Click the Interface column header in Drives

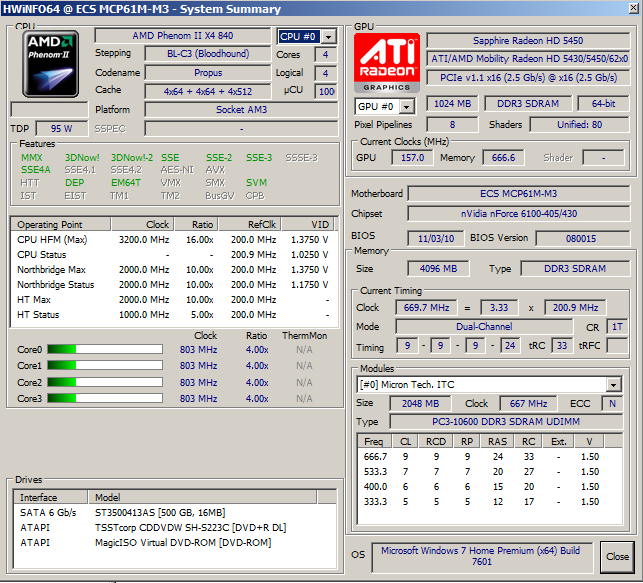coord(51,497)
